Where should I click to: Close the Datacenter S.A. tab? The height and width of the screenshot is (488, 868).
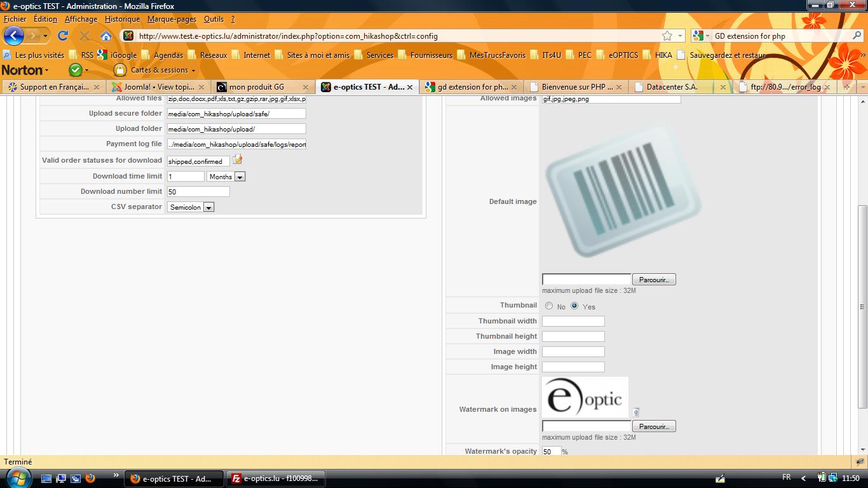[723, 87]
